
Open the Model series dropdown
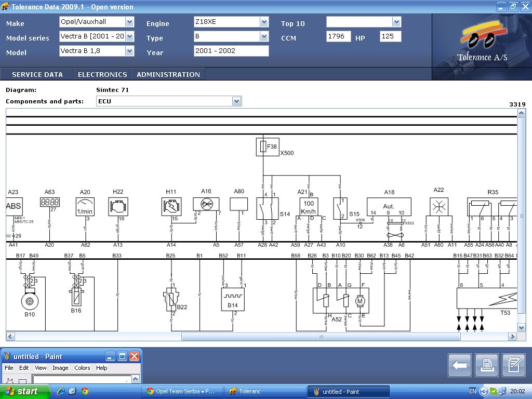[129, 37]
